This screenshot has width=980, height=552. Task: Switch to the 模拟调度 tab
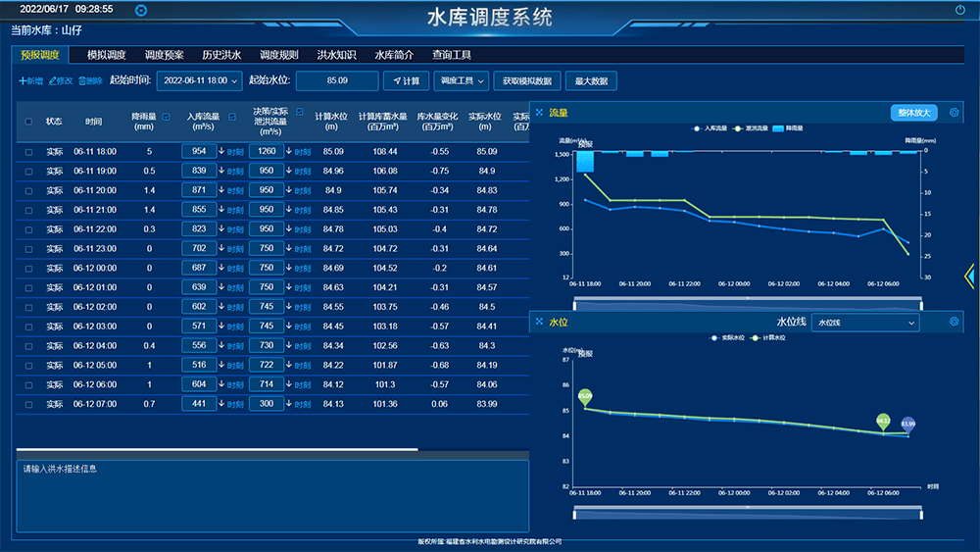pyautogui.click(x=106, y=55)
